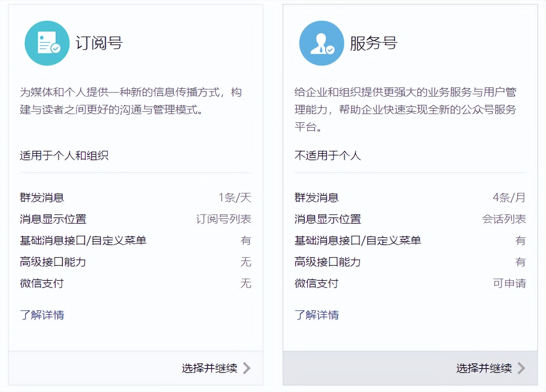The image size is (546, 392).
Task: Click 基础消息接口/自定义菜单 label in 订阅号 card
Action: coord(83,240)
